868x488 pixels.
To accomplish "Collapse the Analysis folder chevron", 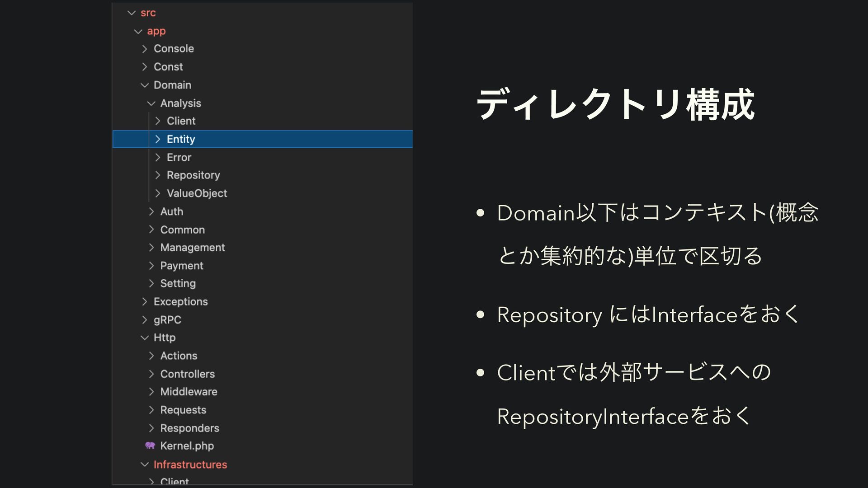I will click(x=151, y=103).
